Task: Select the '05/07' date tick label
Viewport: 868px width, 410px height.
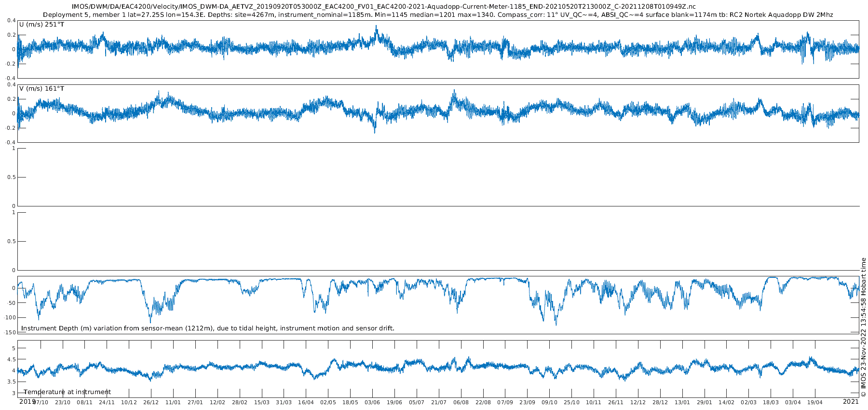Action: click(x=417, y=402)
